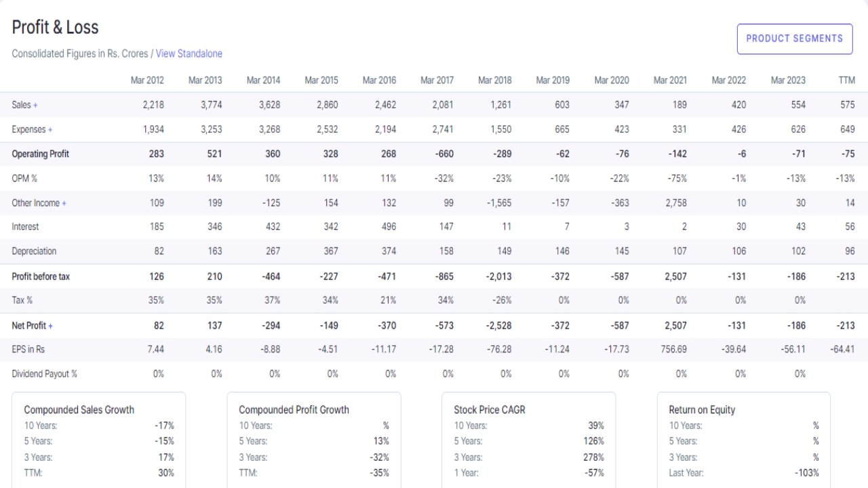Select Tax value -26% for Mar 2018
The image size is (868, 488).
coord(501,300)
